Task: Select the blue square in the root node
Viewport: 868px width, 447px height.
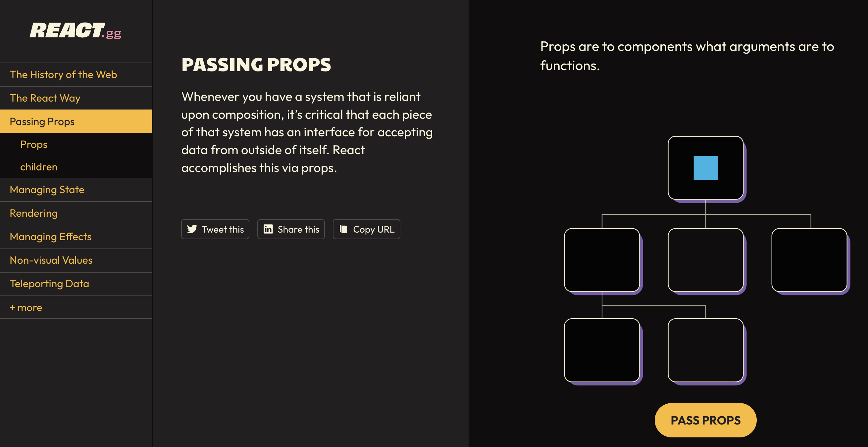Action: click(x=706, y=168)
